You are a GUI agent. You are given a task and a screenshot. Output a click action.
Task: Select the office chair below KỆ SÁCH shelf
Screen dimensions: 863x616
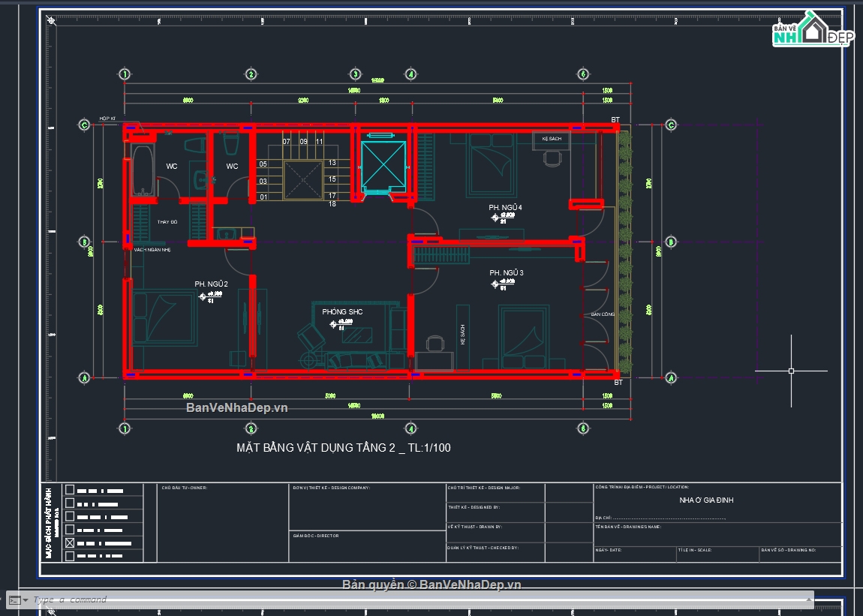553,158
